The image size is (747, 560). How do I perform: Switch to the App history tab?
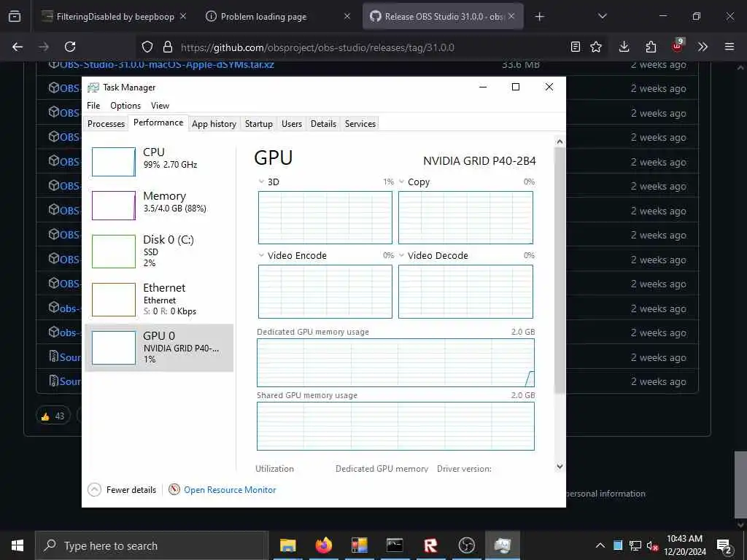point(214,124)
